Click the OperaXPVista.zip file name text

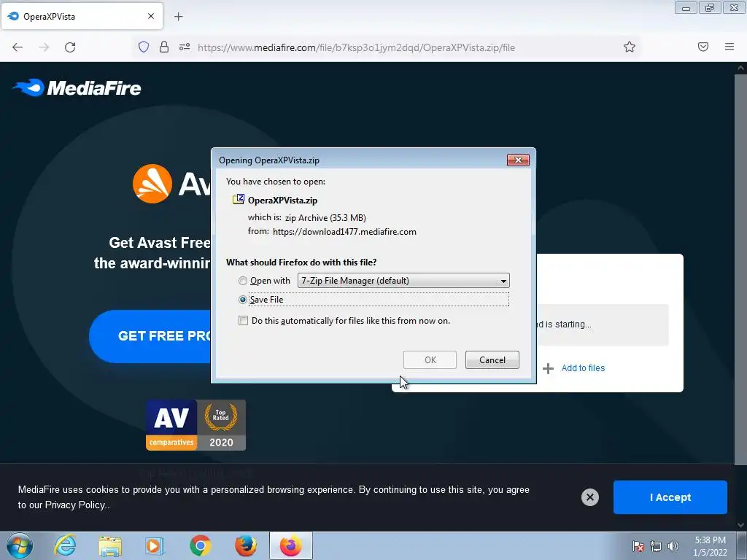(x=282, y=201)
